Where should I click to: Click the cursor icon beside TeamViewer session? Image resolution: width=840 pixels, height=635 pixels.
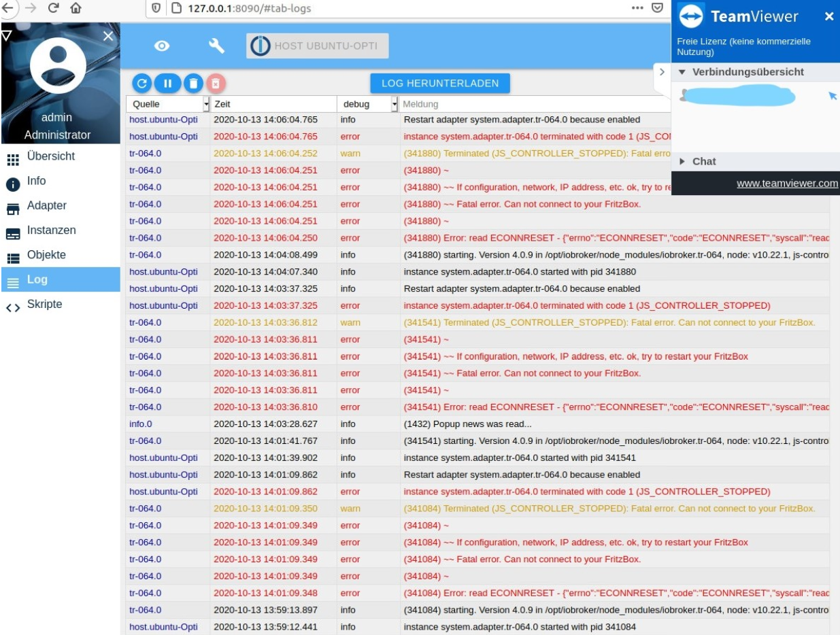[x=832, y=97]
